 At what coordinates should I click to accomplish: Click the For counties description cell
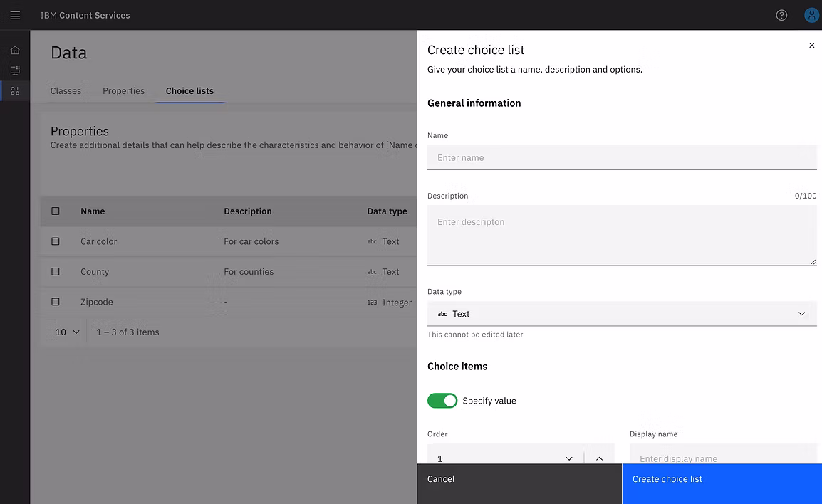pos(249,272)
